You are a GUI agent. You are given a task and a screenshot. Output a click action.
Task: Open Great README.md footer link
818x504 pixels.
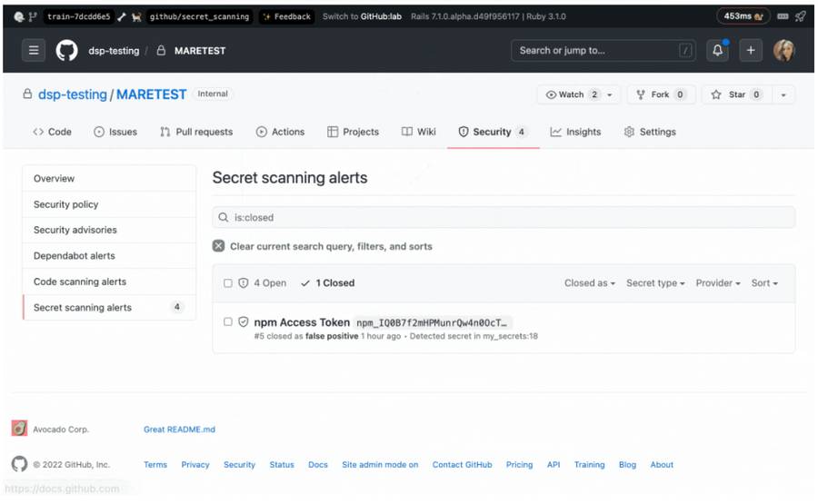point(179,430)
